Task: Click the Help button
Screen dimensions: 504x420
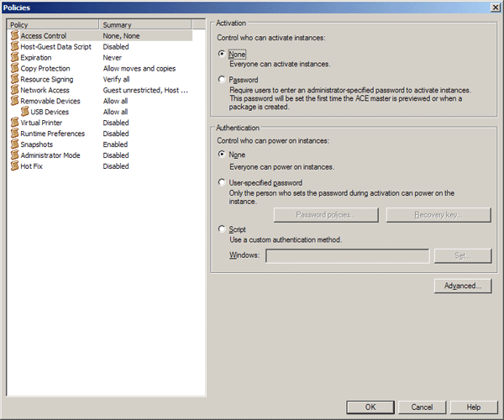Action: tap(474, 407)
